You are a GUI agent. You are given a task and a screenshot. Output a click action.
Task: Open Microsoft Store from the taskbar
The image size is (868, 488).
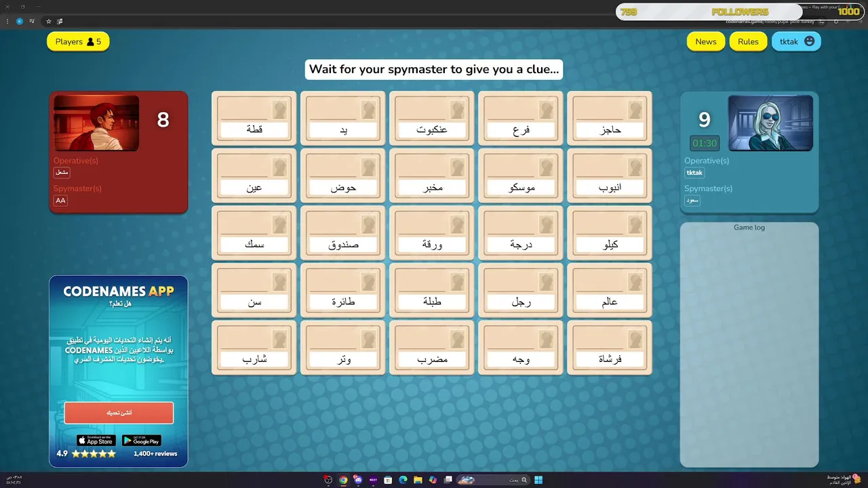click(388, 480)
